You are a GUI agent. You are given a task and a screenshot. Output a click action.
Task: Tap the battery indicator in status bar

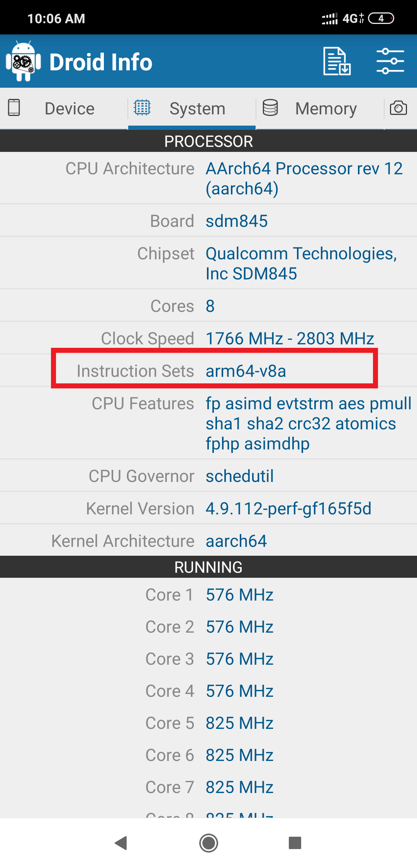click(381, 18)
